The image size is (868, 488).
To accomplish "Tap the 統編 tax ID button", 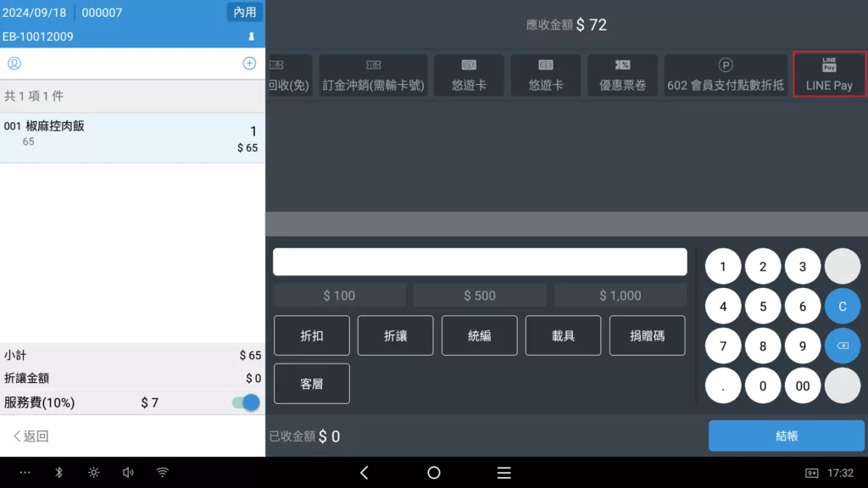I will pyautogui.click(x=480, y=335).
